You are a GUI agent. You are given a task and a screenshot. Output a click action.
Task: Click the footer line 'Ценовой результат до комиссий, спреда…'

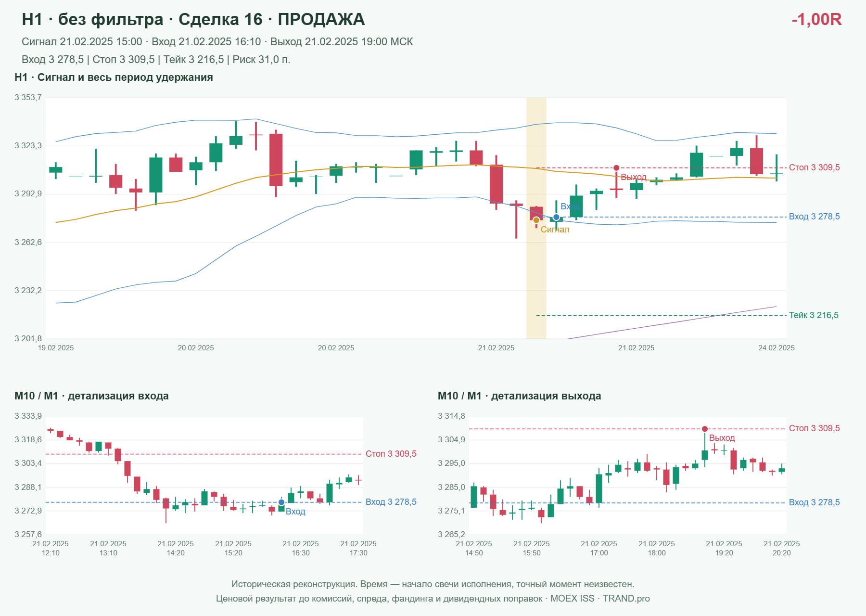(433, 599)
